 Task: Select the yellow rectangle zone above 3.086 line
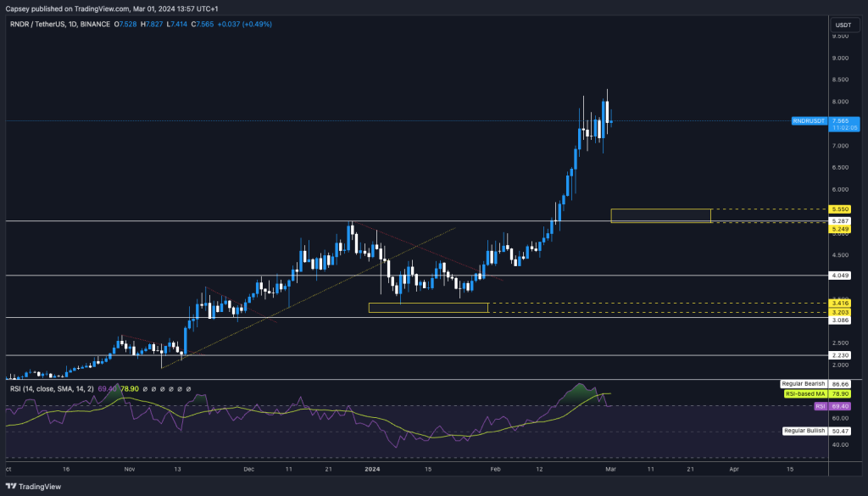pyautogui.click(x=428, y=308)
